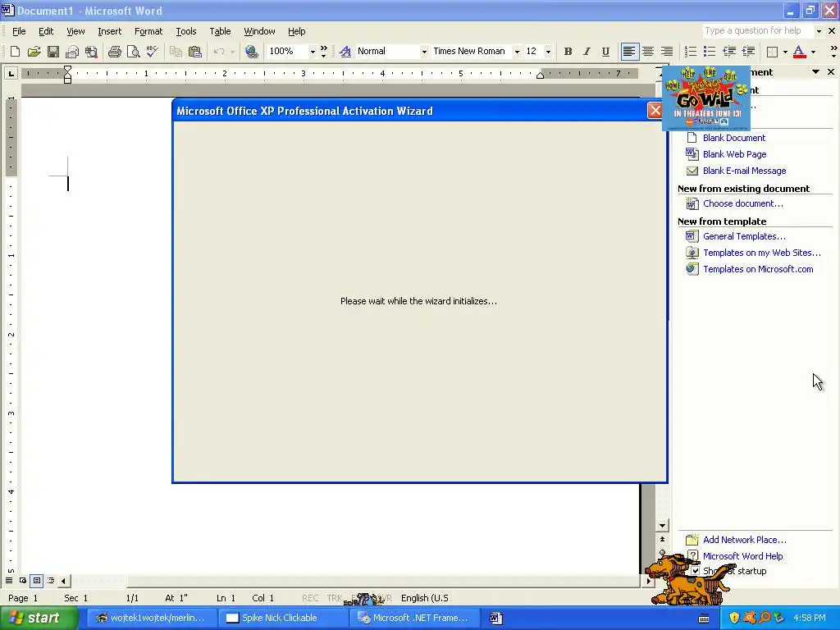Open the Table menu
Image resolution: width=840 pixels, height=630 pixels.
point(220,31)
